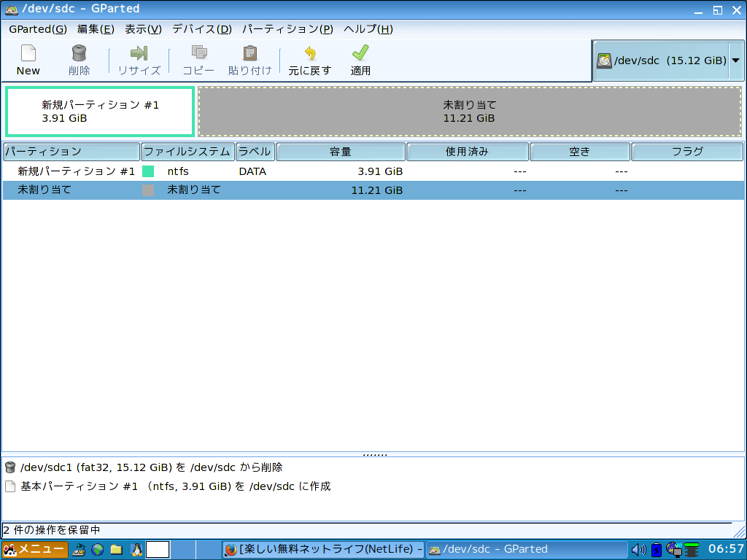Click the 06:57 clock in the taskbar
The width and height of the screenshot is (747, 560).
pyautogui.click(x=726, y=549)
